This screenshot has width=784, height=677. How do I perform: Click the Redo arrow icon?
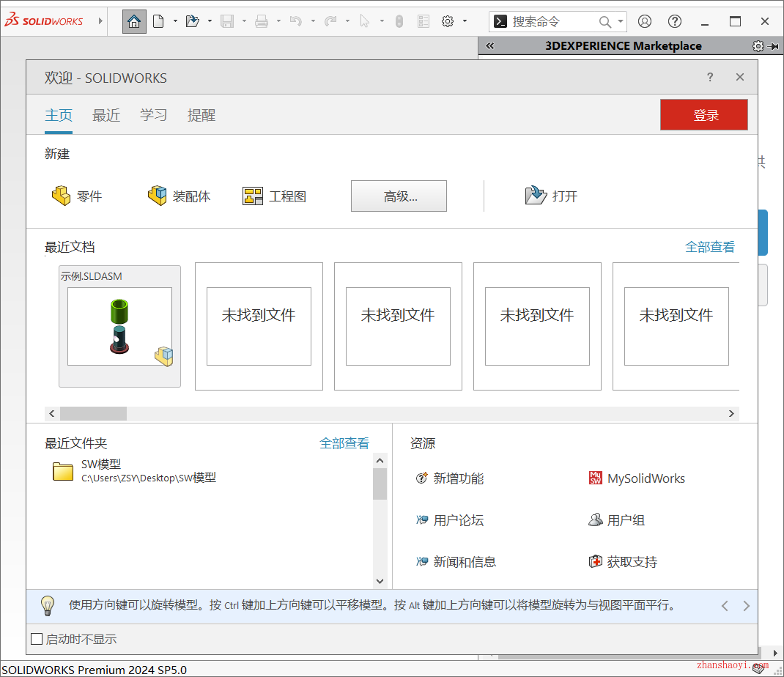pyautogui.click(x=330, y=21)
